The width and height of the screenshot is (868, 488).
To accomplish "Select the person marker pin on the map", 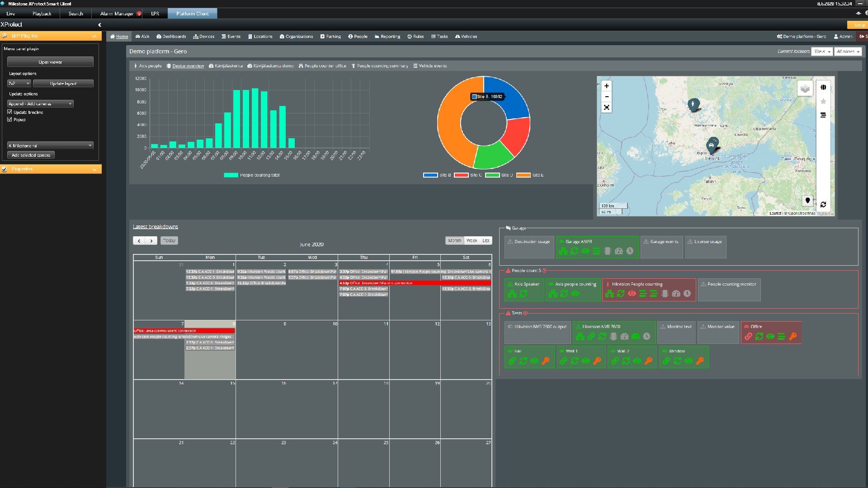I will point(693,105).
